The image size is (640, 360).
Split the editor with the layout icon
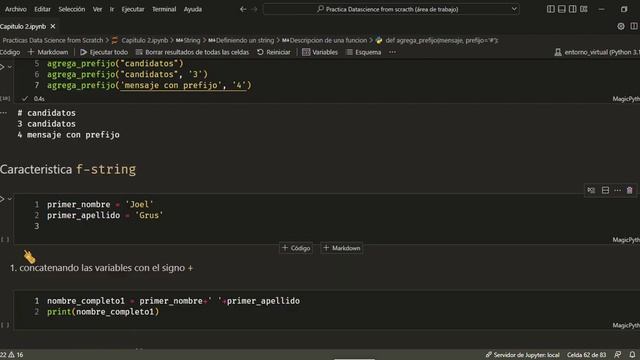(634, 27)
